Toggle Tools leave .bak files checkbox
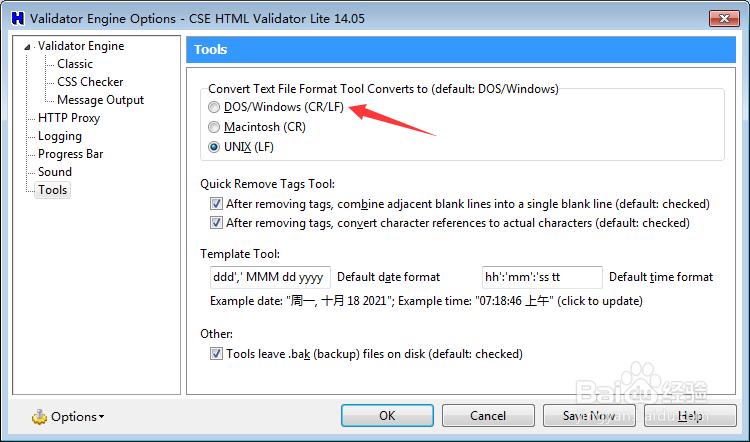This screenshot has width=750, height=442. [x=216, y=353]
